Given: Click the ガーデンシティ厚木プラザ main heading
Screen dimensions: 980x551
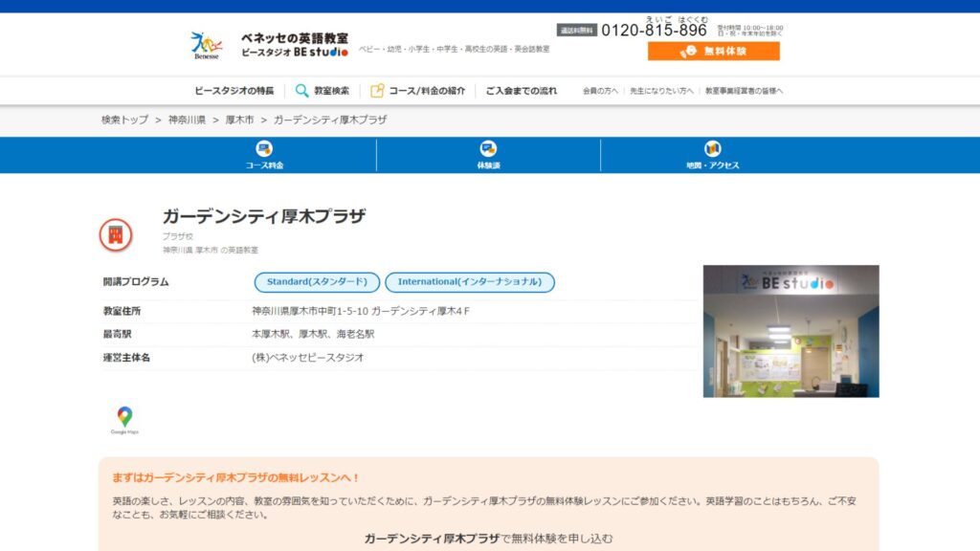Looking at the screenshot, I should [x=264, y=216].
